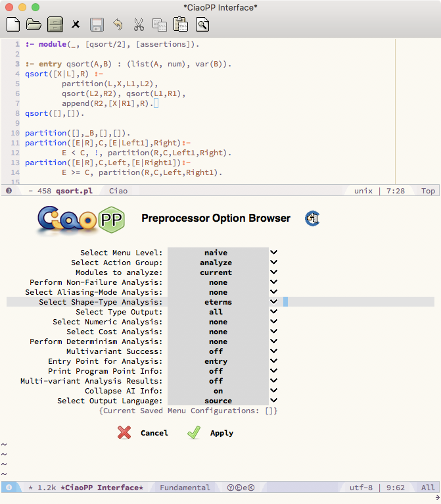Click the Undo arrow icon
Screen dimensions: 441x504
pos(118,25)
